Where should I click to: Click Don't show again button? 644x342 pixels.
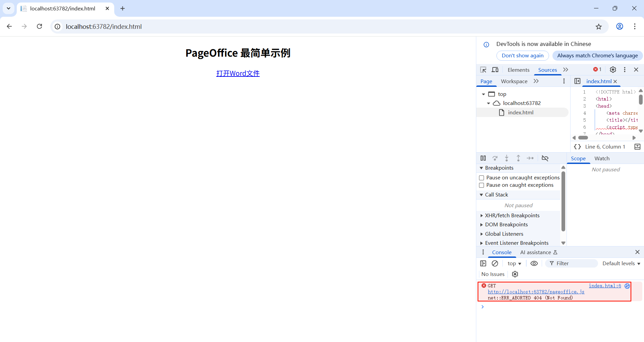coord(523,56)
